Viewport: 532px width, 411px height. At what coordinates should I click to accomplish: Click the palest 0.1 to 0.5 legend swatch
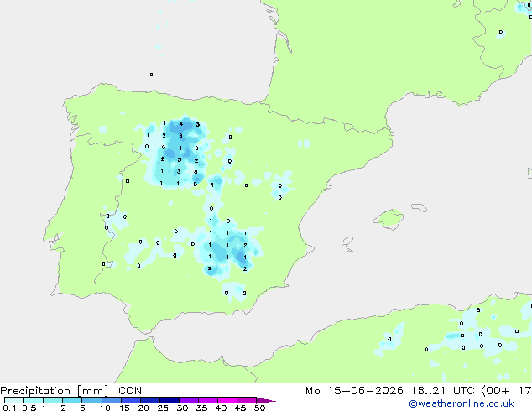click(x=14, y=400)
